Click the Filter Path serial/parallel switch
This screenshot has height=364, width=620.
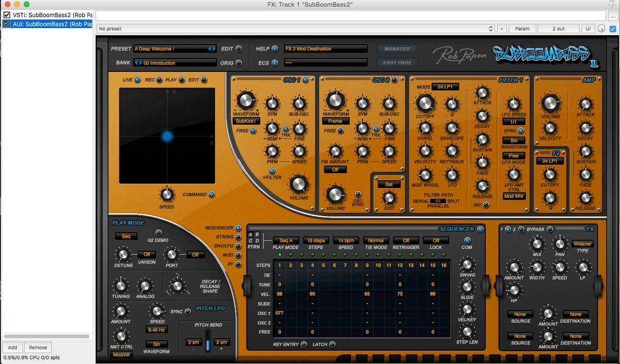point(438,201)
